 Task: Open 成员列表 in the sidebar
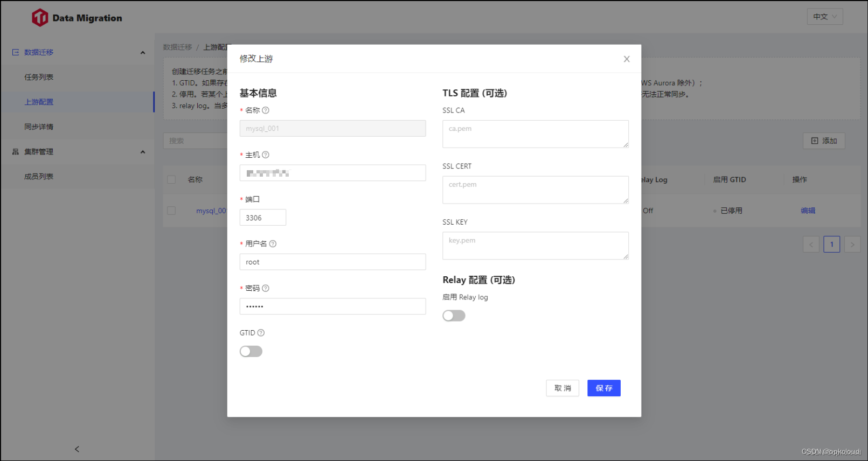tap(39, 177)
